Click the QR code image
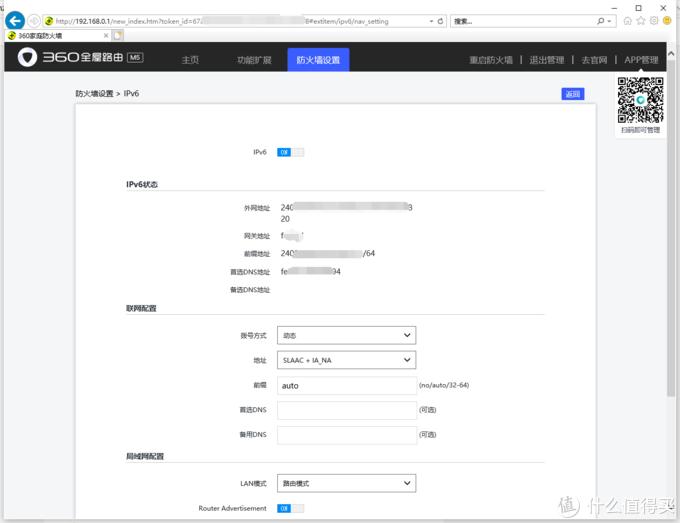Screen dimensions: 680x523 click(641, 100)
